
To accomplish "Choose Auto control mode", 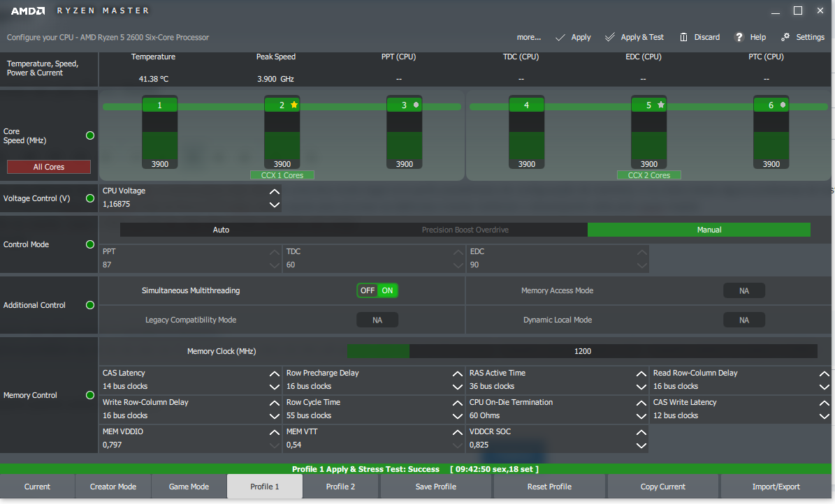I will (221, 230).
